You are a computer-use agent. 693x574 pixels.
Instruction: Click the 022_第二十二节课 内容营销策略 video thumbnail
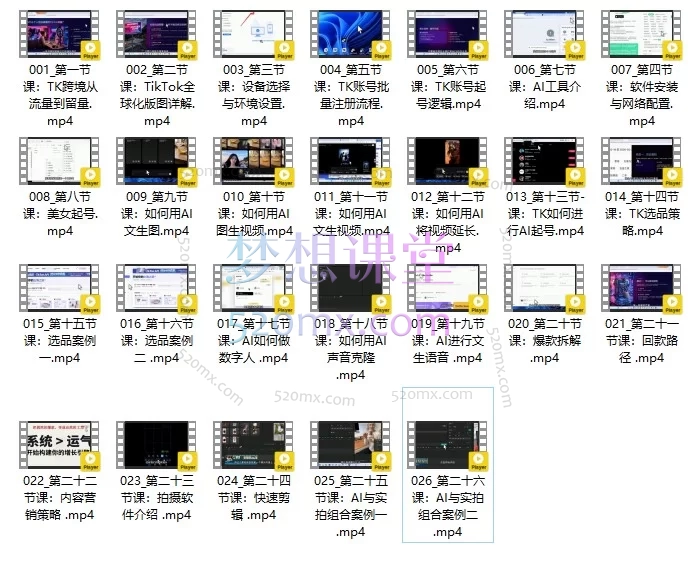coord(59,445)
